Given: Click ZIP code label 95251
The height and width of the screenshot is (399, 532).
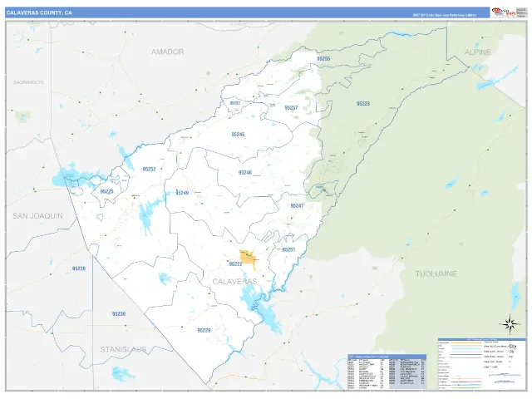Looking at the screenshot, I should point(288,249).
